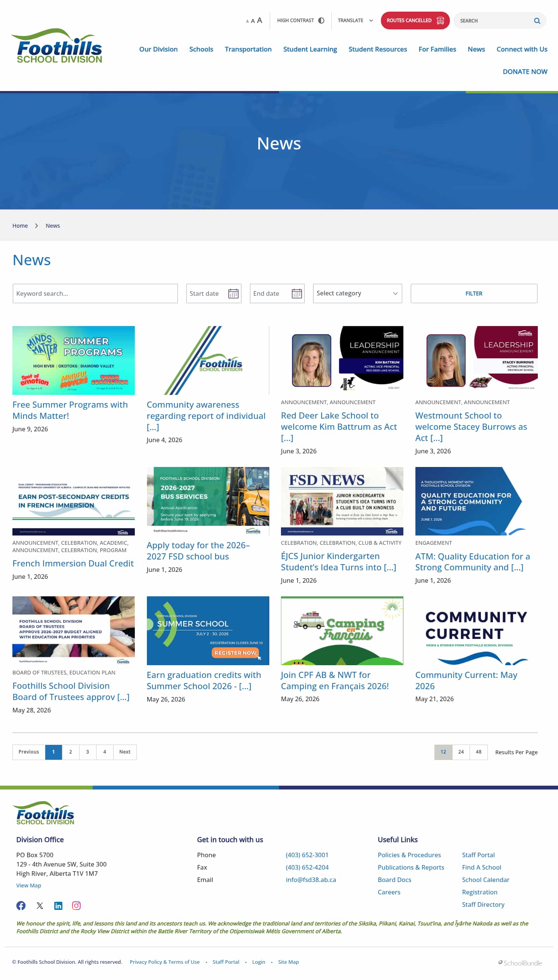Open Our Division menu
558x980 pixels.
tap(158, 49)
